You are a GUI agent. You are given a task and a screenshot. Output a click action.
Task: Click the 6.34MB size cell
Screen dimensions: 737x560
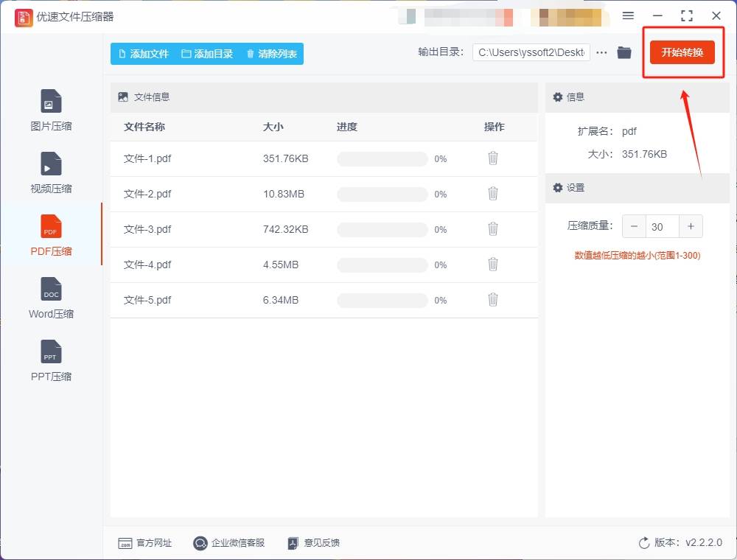(x=281, y=300)
